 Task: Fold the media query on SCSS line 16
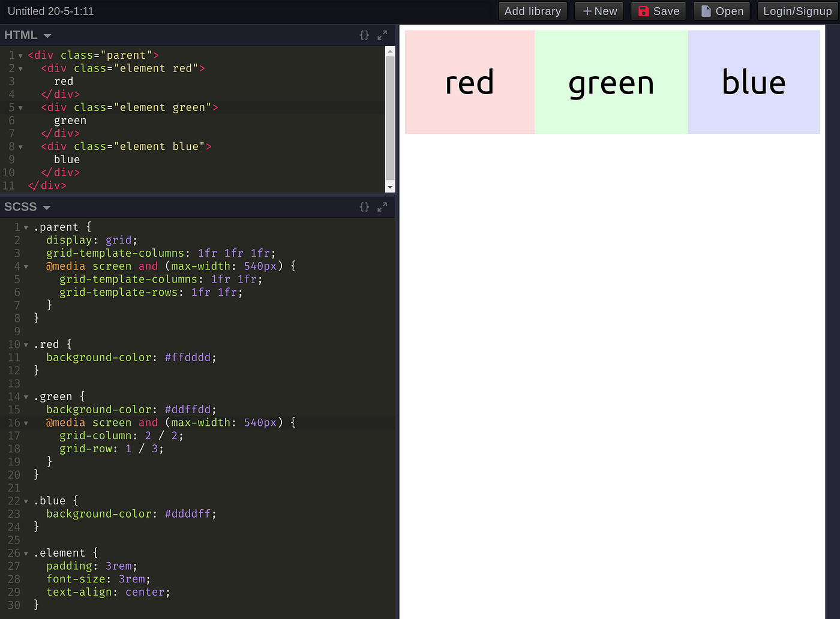[x=26, y=423]
